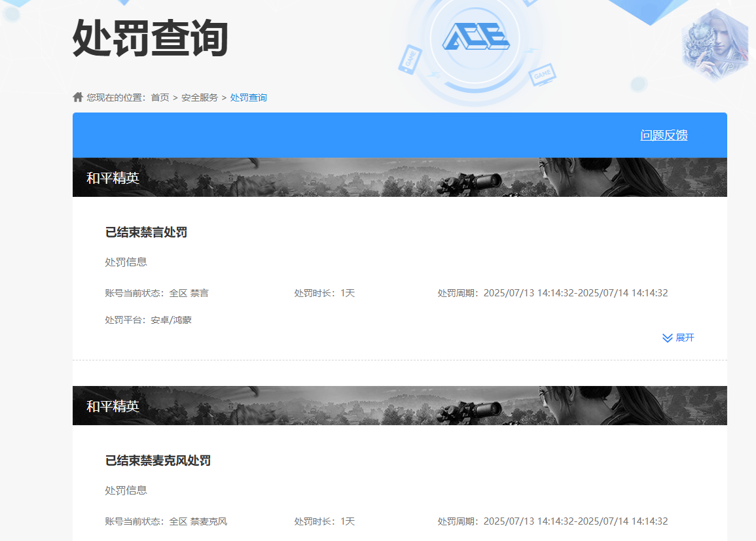Open the 首页 breadcrumb link
The image size is (756, 541).
[160, 97]
